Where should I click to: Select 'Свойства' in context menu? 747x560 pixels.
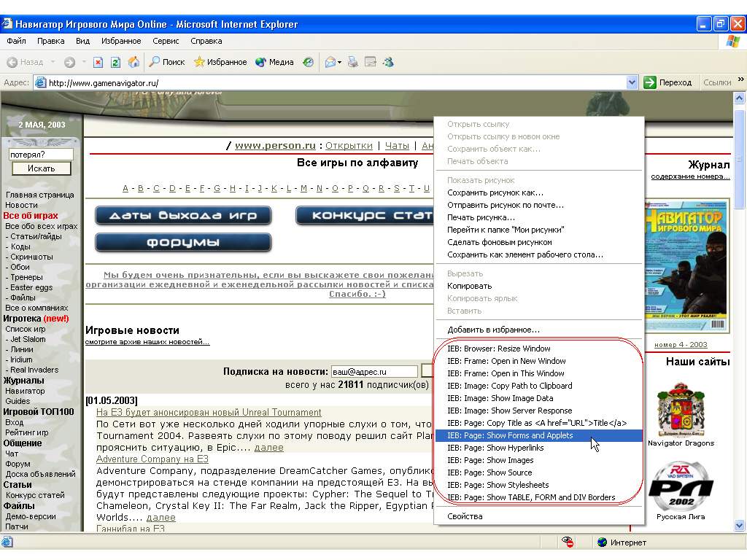tap(539, 516)
